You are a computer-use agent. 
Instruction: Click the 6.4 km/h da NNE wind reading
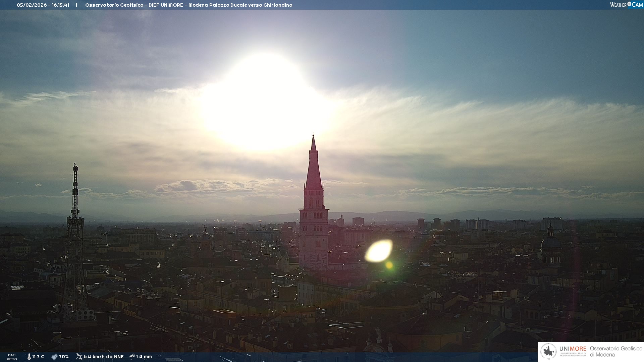tap(103, 357)
